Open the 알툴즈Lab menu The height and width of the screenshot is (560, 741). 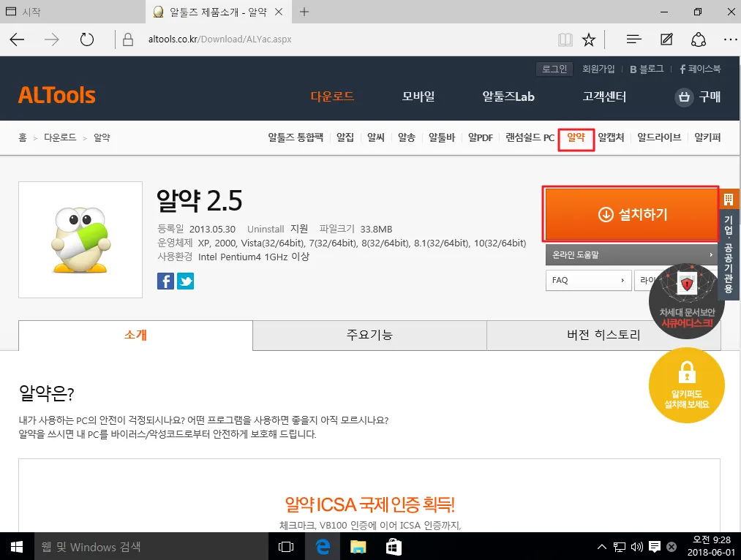point(508,97)
